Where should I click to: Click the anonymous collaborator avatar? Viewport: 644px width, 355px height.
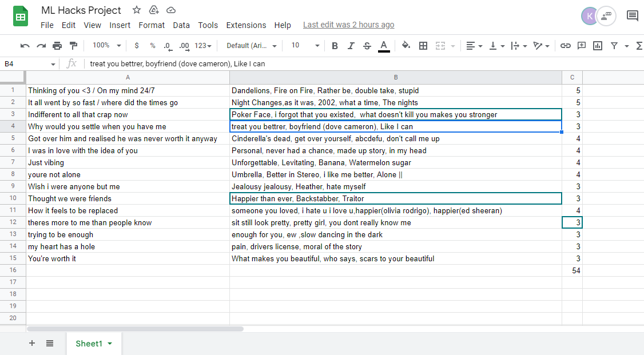coord(606,16)
